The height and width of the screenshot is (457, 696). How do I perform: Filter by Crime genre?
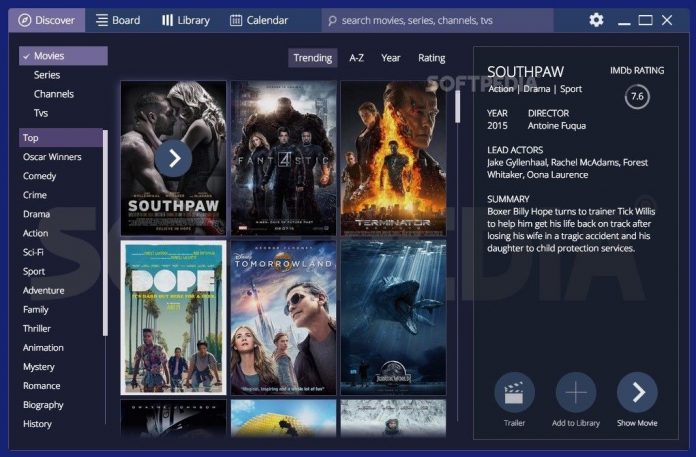click(35, 195)
